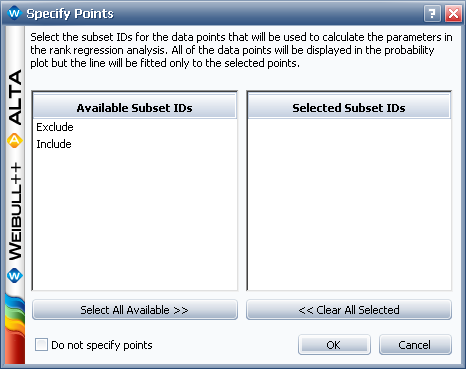Click the Select All Available >> button
This screenshot has width=466, height=369.
click(135, 310)
